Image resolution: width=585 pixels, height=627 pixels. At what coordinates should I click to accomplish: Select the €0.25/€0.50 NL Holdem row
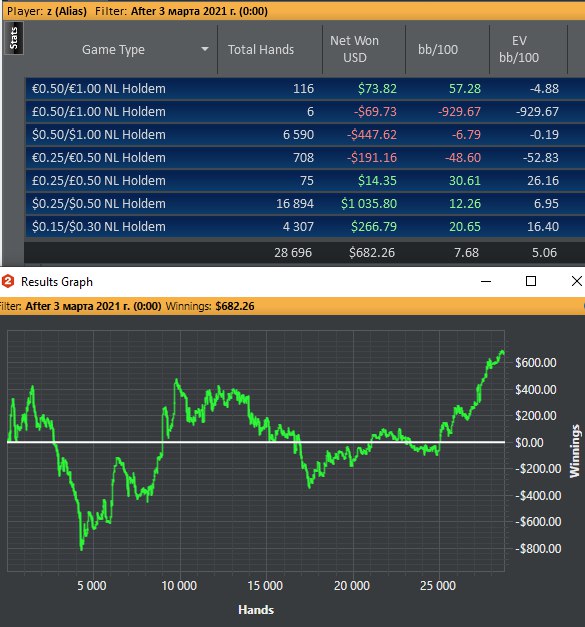click(x=305, y=158)
